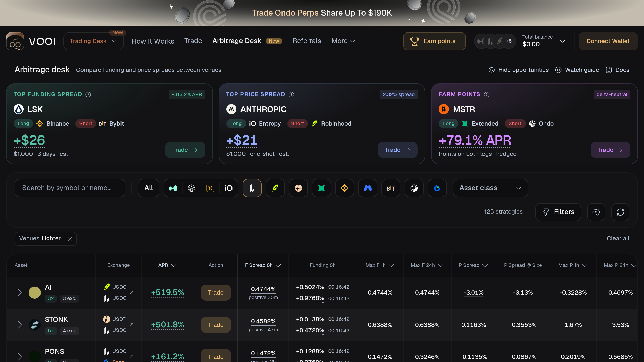The image size is (644, 362).
Task: Open the Trading Desk dropdown
Action: (x=94, y=41)
